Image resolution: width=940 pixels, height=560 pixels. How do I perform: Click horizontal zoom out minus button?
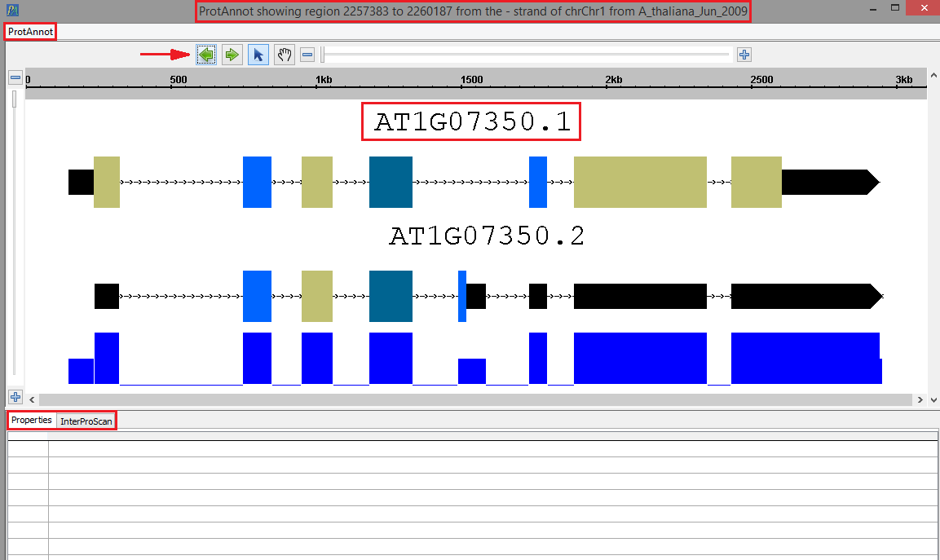tap(307, 55)
